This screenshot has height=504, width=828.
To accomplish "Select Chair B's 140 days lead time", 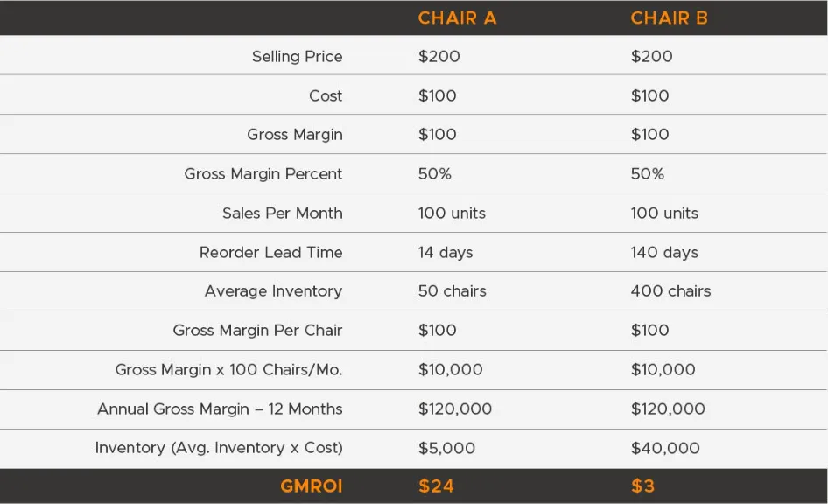I will pos(664,253).
